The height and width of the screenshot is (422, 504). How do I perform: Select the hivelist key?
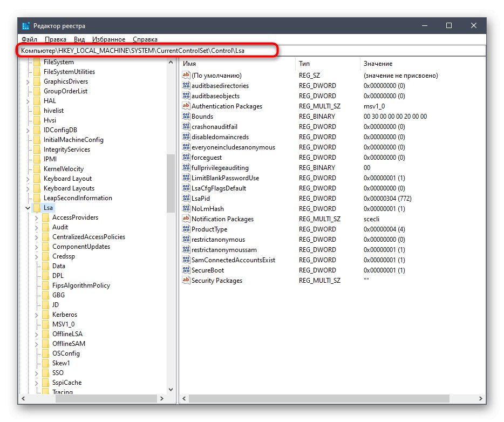click(53, 110)
